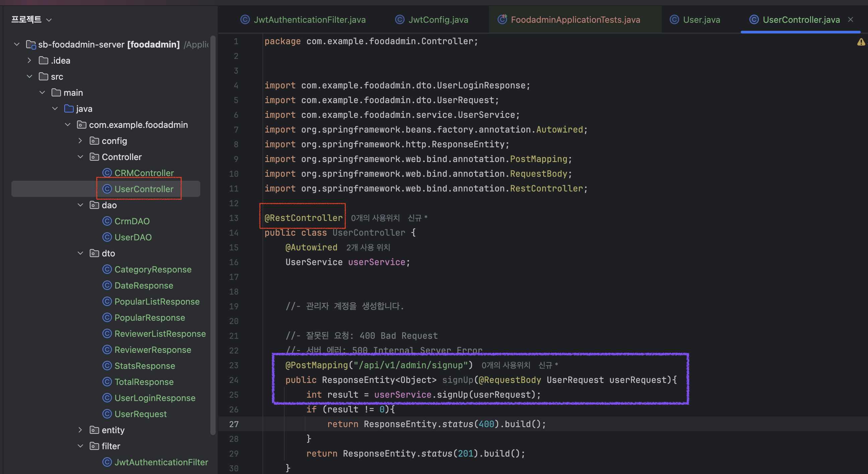Click the PopularResponse class icon
868x474 pixels.
[x=107, y=317]
